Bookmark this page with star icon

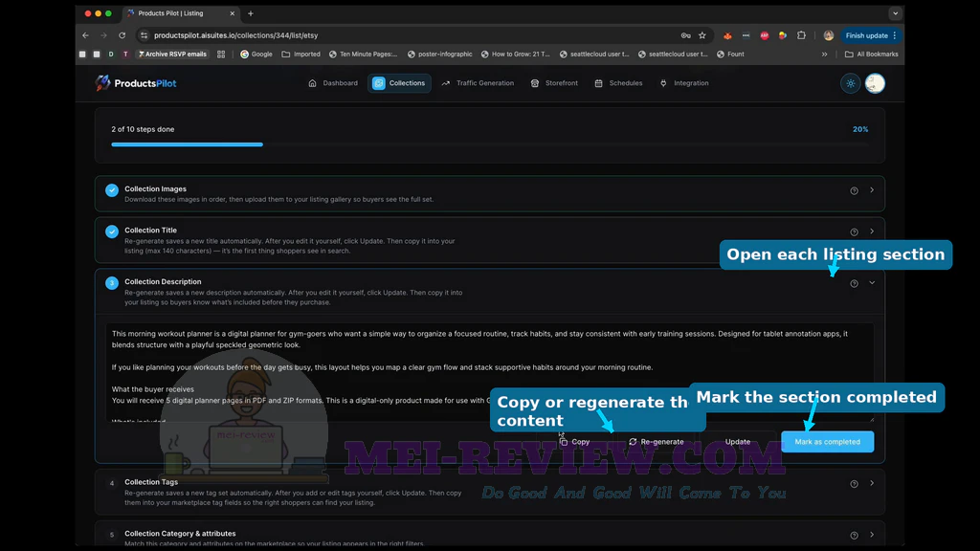(x=702, y=35)
